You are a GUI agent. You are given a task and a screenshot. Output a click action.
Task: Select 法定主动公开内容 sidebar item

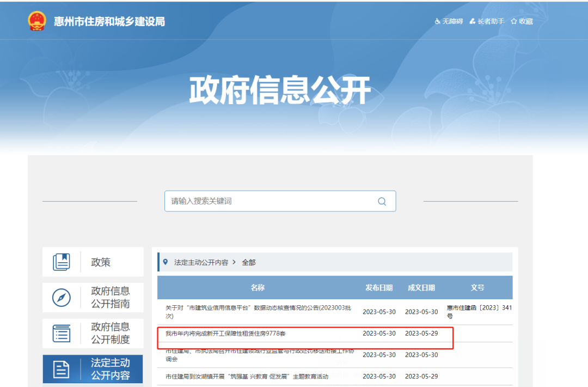[x=93, y=369]
